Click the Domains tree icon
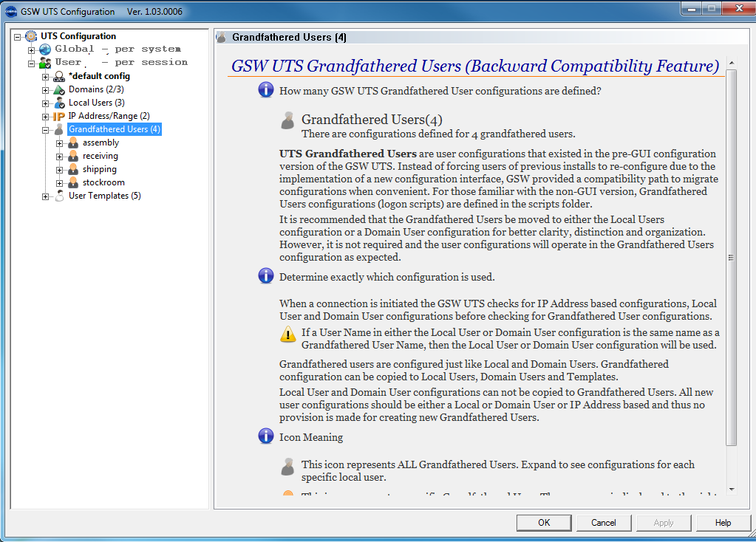This screenshot has width=756, height=542. click(x=59, y=89)
